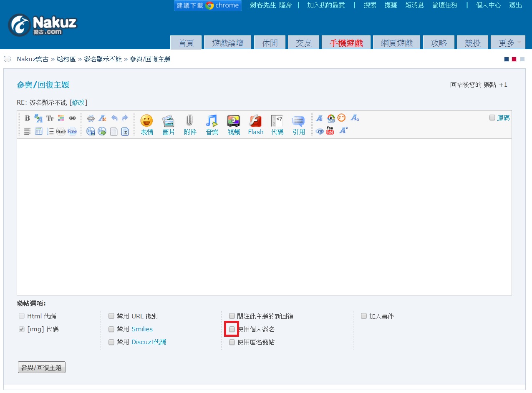Screen dimensions: 532x393
Task: Click the YouTube embed icon
Action: tap(330, 131)
